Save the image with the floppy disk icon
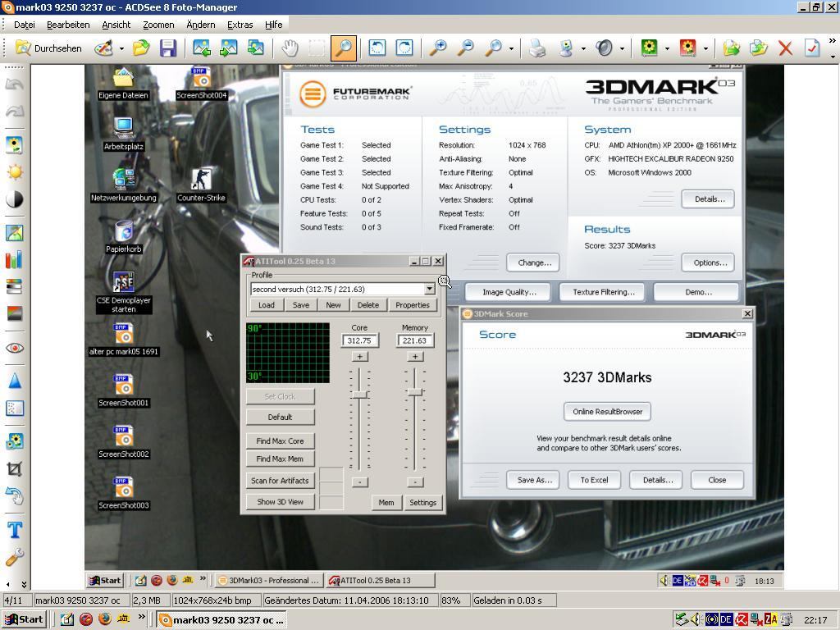This screenshot has width=840, height=630. tap(168, 48)
